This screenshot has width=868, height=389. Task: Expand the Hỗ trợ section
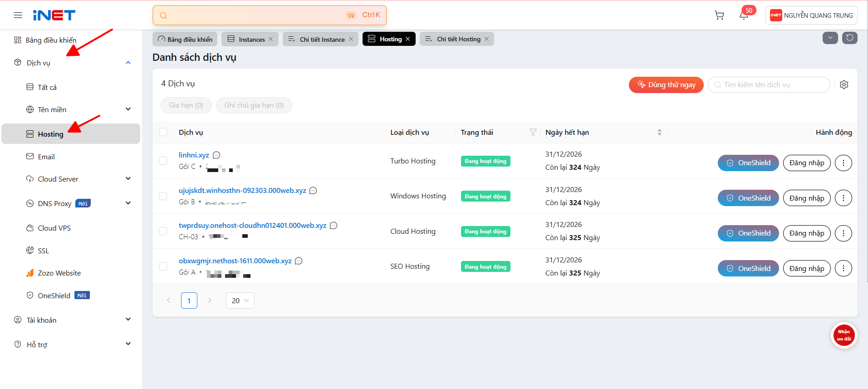(128, 344)
